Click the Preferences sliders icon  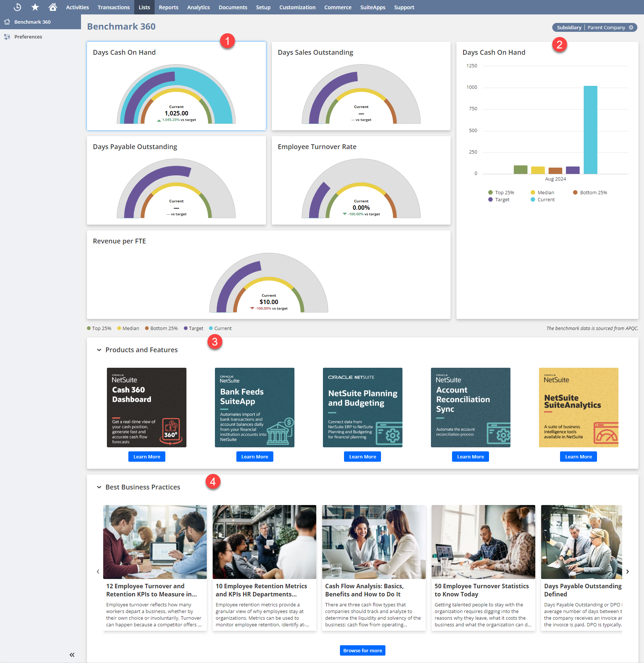pos(7,37)
